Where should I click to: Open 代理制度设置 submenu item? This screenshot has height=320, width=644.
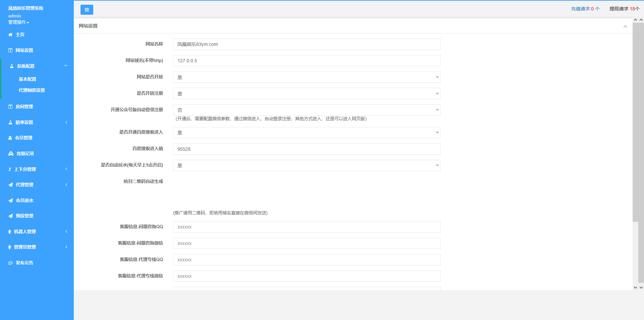(x=32, y=90)
